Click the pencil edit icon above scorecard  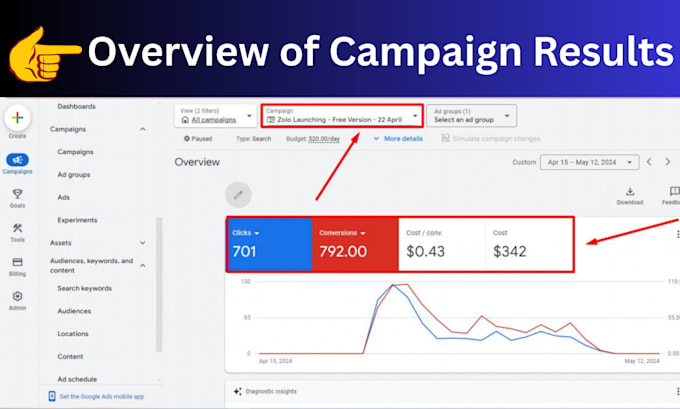pyautogui.click(x=238, y=195)
